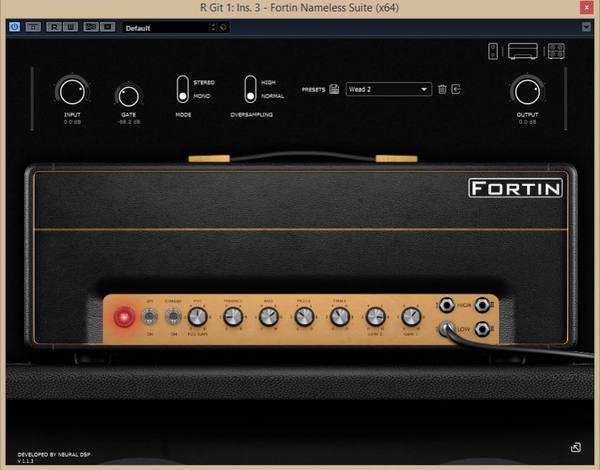Switch to the amp head section icon
This screenshot has width=600, height=470.
523,51
